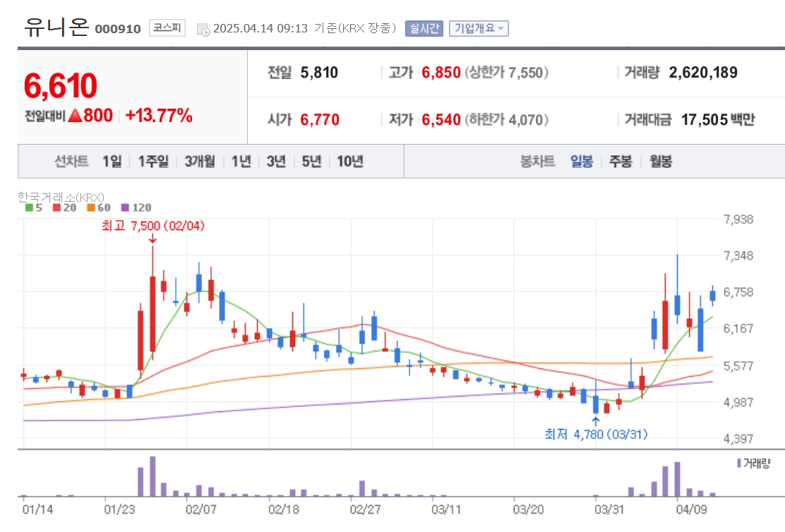
Task: Switch to the 3개월 chart period
Action: pos(200,161)
